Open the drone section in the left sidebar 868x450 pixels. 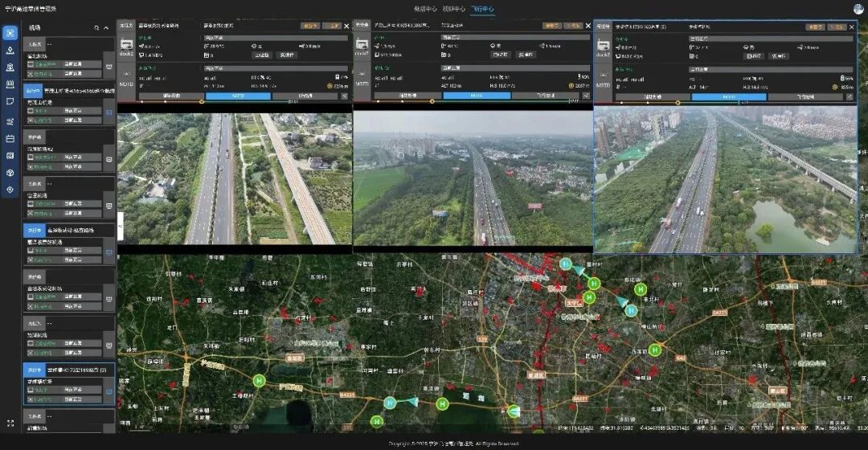pyautogui.click(x=10, y=33)
